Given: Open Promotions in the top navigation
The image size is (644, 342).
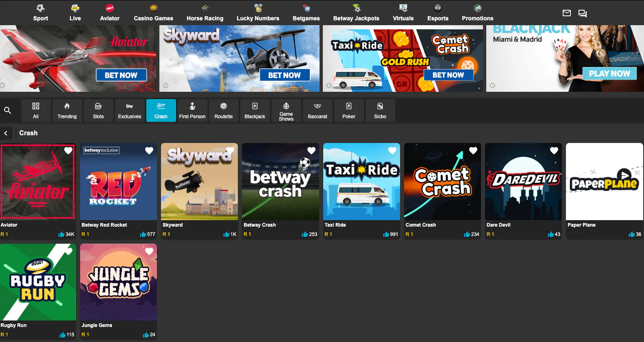Looking at the screenshot, I should pos(478,13).
